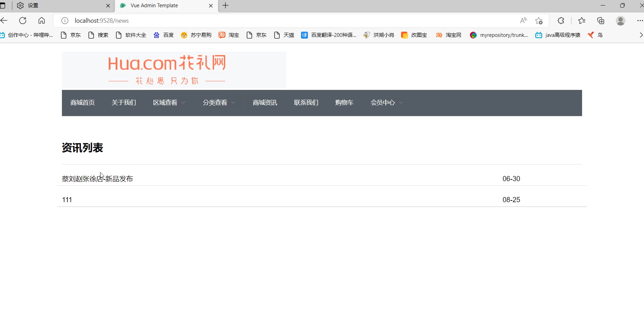Click the Hua.com 花礼网 logo banner
This screenshot has height=332, width=644.
tap(174, 70)
